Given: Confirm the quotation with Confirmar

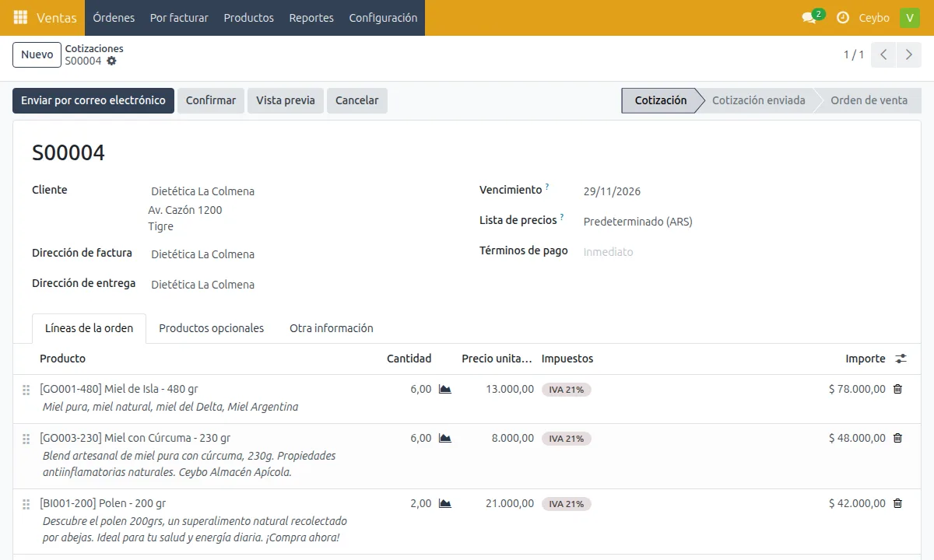Looking at the screenshot, I should [211, 100].
